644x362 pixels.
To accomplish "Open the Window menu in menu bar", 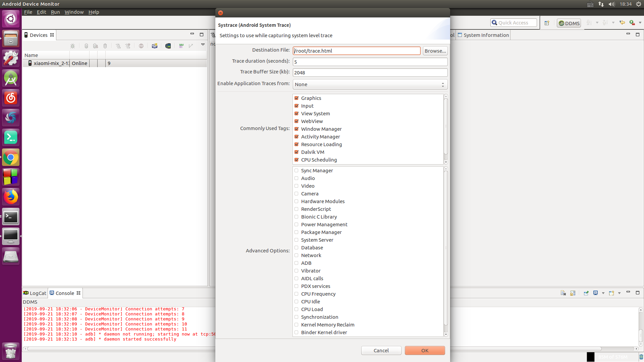I will (x=74, y=12).
